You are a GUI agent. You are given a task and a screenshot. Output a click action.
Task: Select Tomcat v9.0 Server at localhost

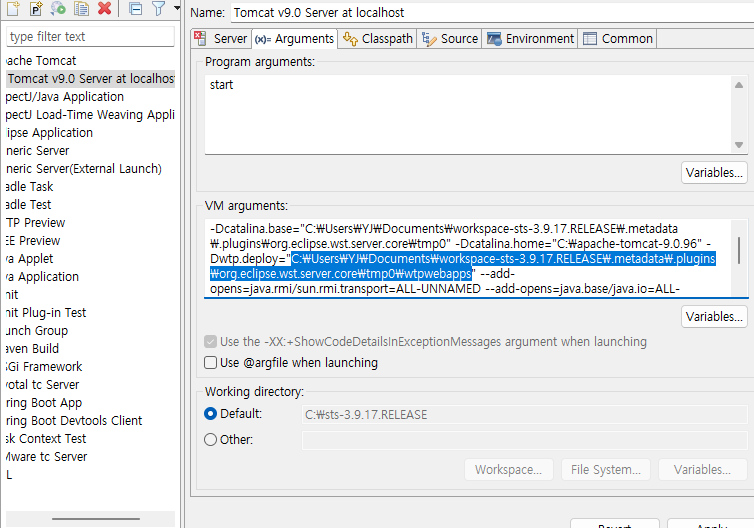(x=90, y=79)
